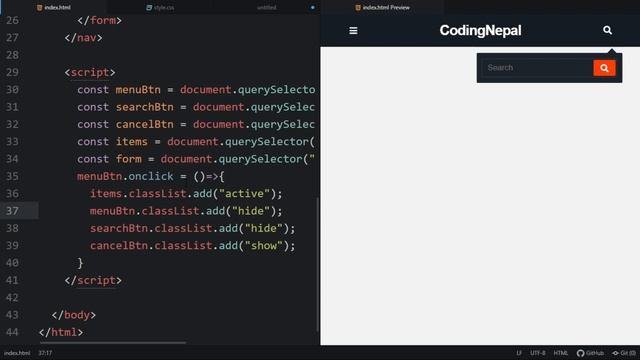
Task: Click the </html> closing tag
Action: [x=61, y=333]
